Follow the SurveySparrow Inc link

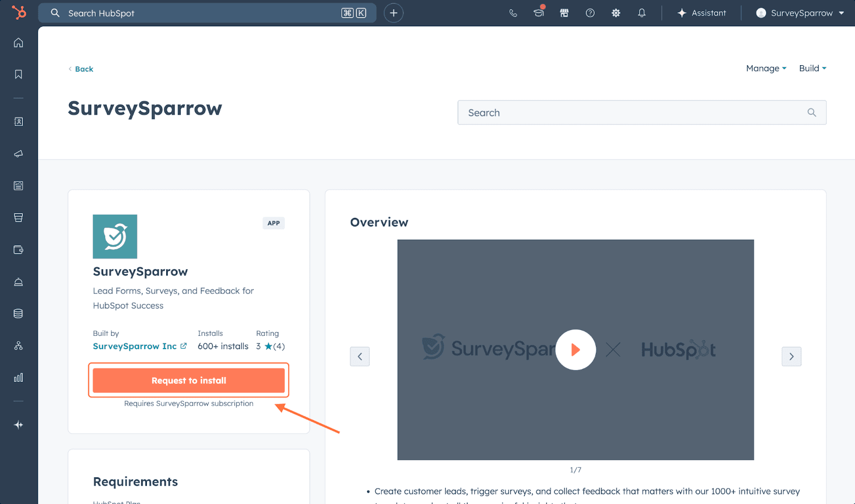tap(135, 346)
